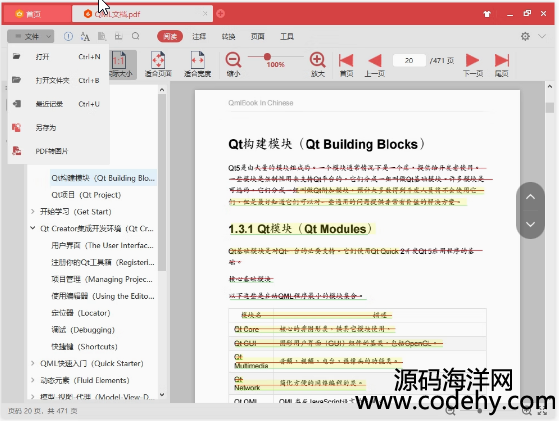Select the 阅读 reading mode tab

[170, 36]
